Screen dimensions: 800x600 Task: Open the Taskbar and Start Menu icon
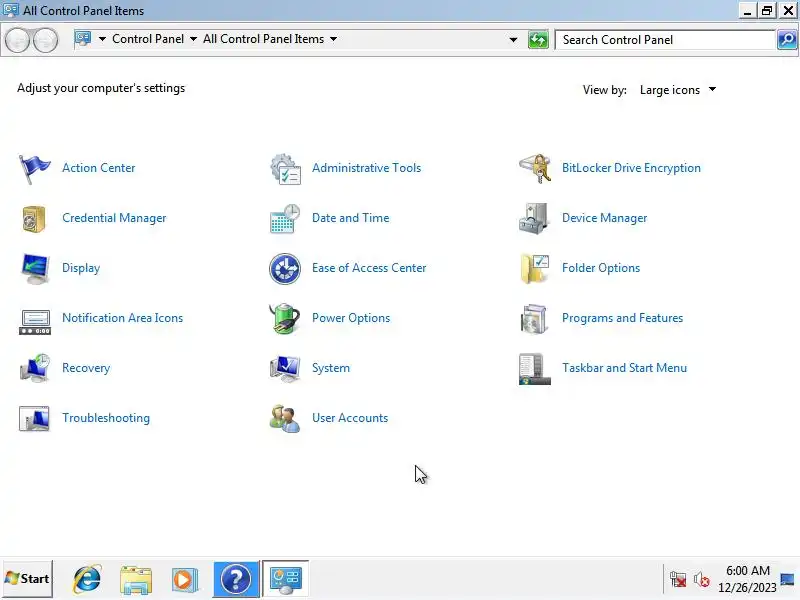click(x=534, y=368)
